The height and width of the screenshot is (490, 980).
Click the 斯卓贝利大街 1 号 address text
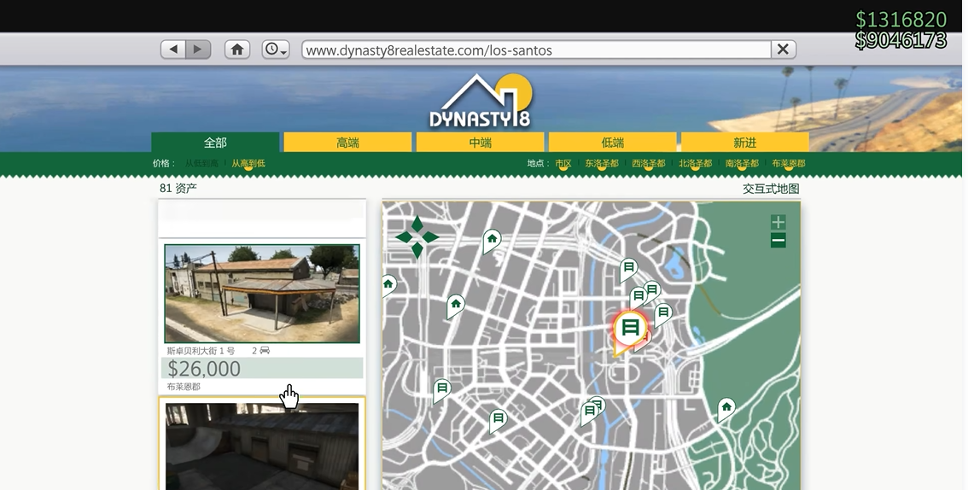[x=201, y=351]
